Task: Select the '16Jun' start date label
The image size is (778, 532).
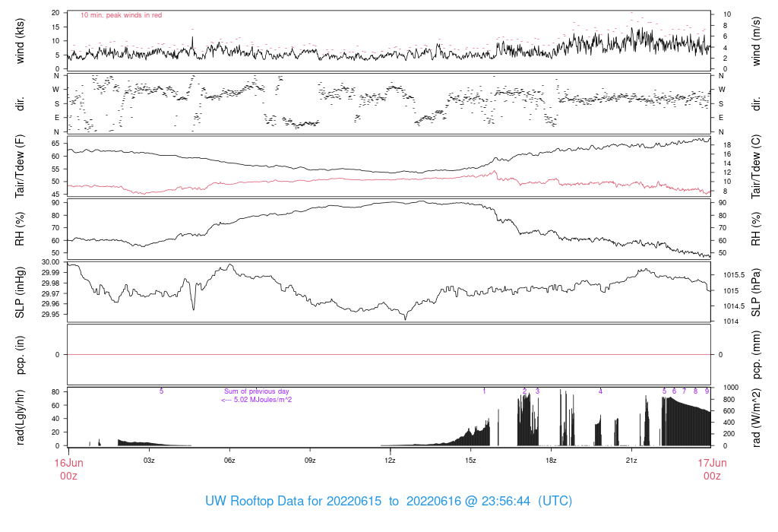Action: pyautogui.click(x=68, y=463)
